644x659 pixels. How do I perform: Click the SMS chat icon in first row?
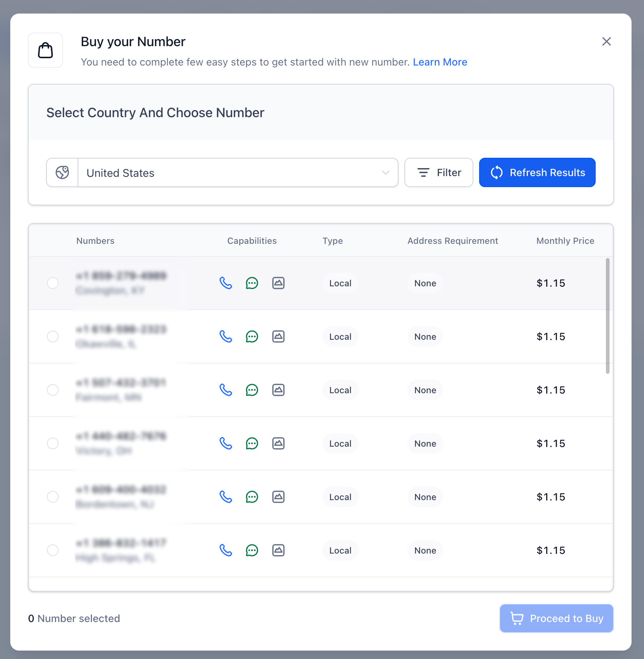[252, 283]
